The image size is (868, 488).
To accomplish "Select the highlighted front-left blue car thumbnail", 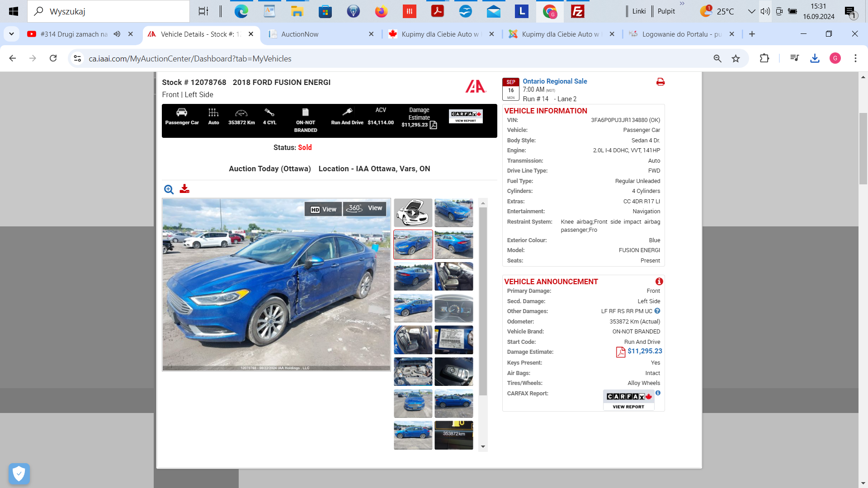I will [413, 244].
